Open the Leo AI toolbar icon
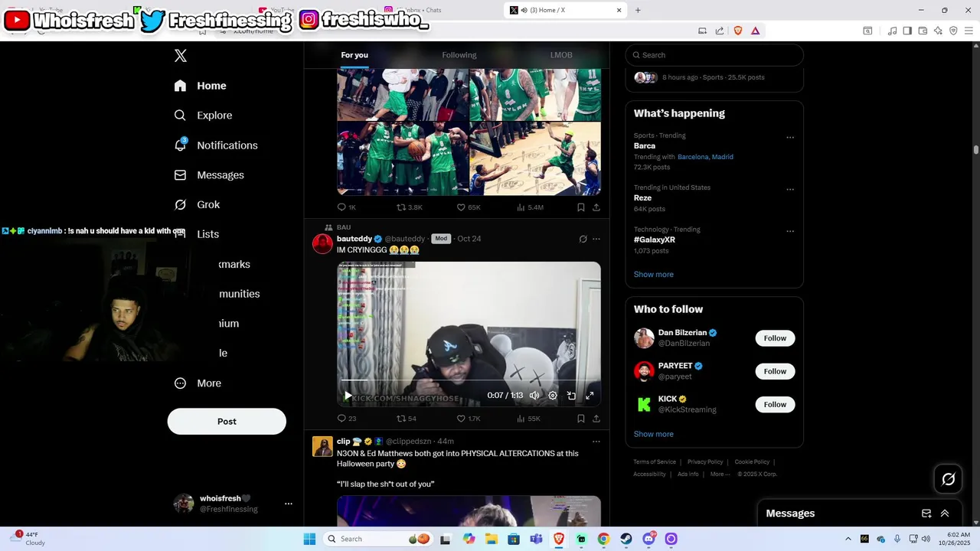Viewport: 980px width, 551px height. (x=938, y=31)
